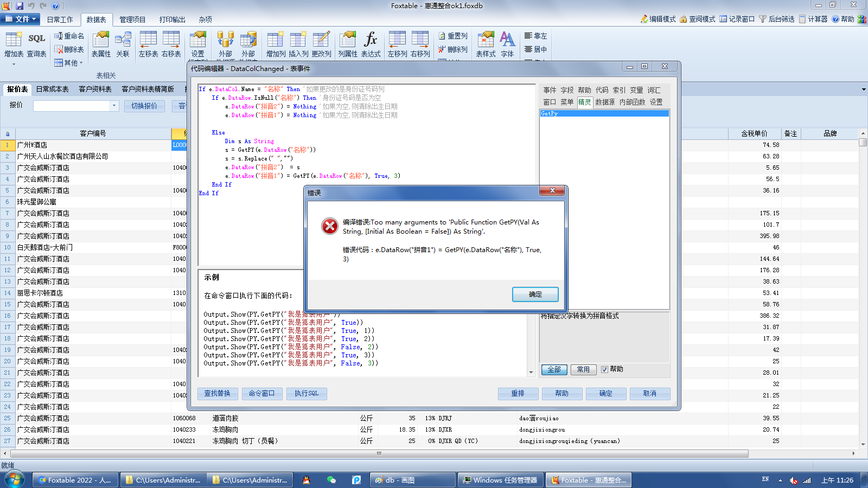Click 重排 button in code editor

pyautogui.click(x=518, y=394)
